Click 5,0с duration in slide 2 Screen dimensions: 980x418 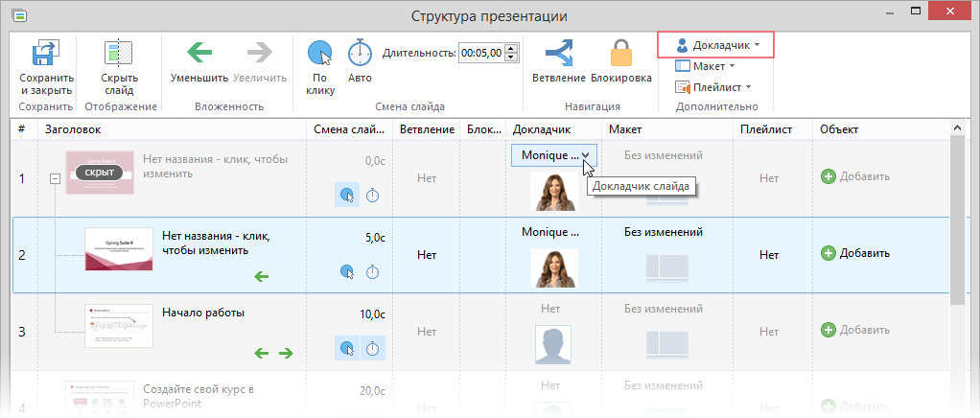pos(374,238)
